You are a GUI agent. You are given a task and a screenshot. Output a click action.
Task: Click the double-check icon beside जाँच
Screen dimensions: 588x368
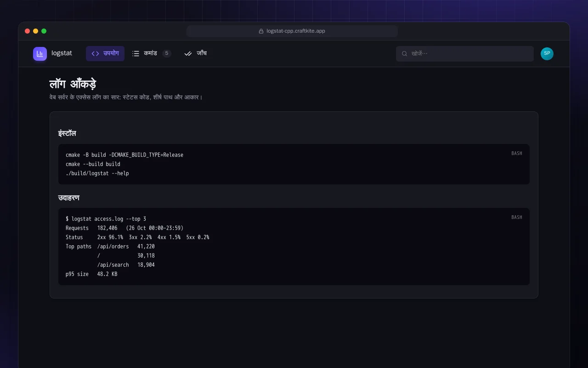(188, 53)
